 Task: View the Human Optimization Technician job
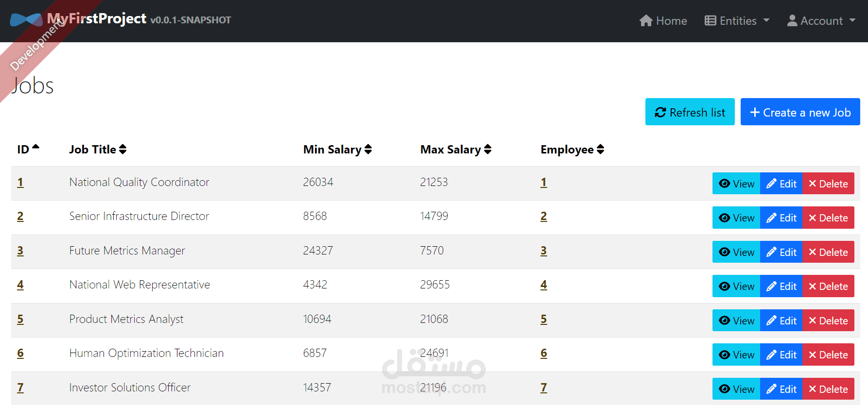coord(736,354)
